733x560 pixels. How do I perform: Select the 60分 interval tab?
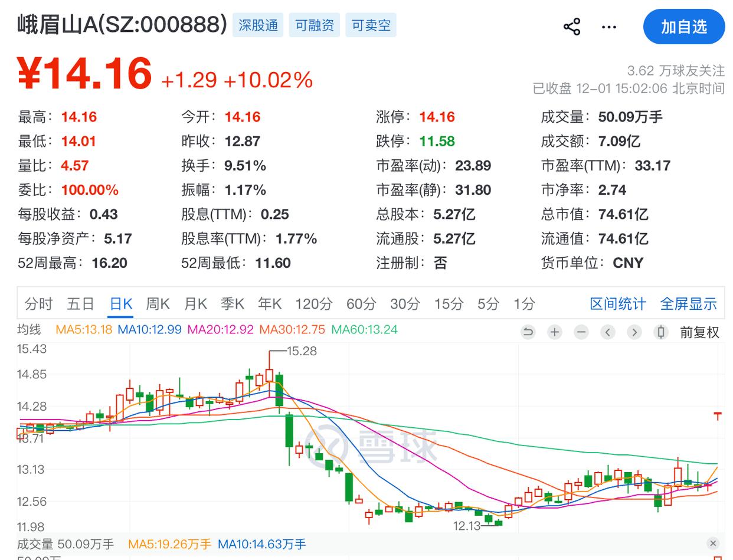[361, 304]
